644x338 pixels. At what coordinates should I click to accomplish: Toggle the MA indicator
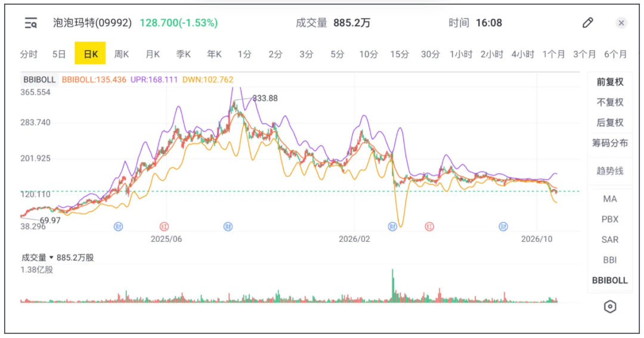pyautogui.click(x=610, y=199)
